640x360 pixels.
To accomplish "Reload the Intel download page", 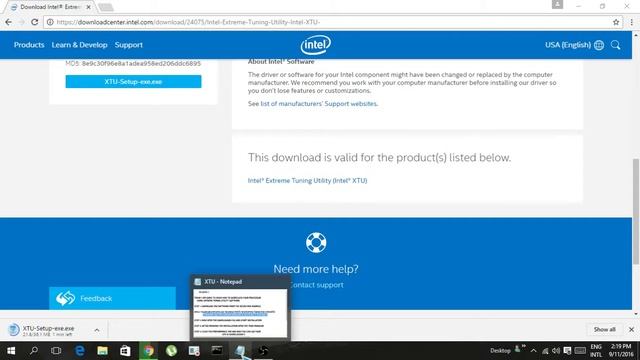I will point(35,22).
